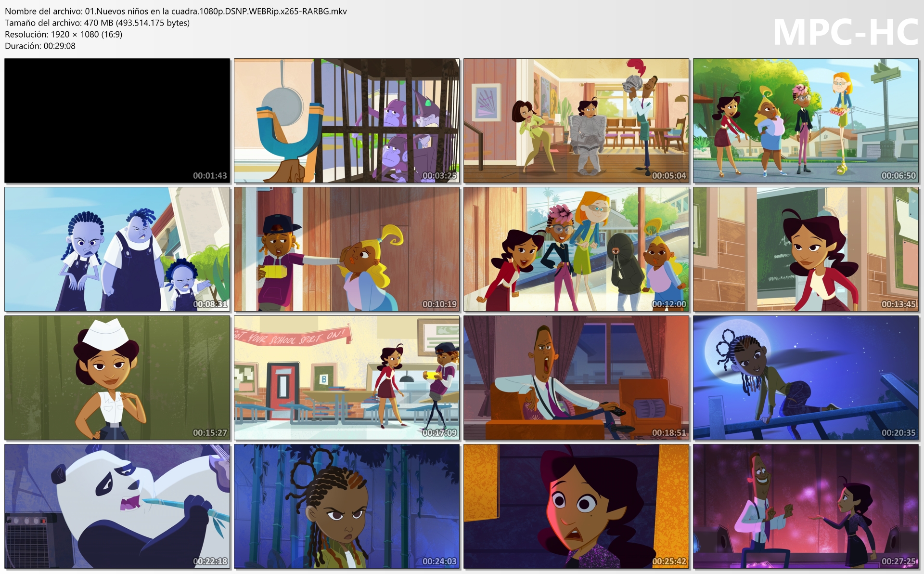Viewport: 924px width, 574px height.
Task: Click the four girls street thumbnail at 00:06:50
Action: click(x=806, y=121)
